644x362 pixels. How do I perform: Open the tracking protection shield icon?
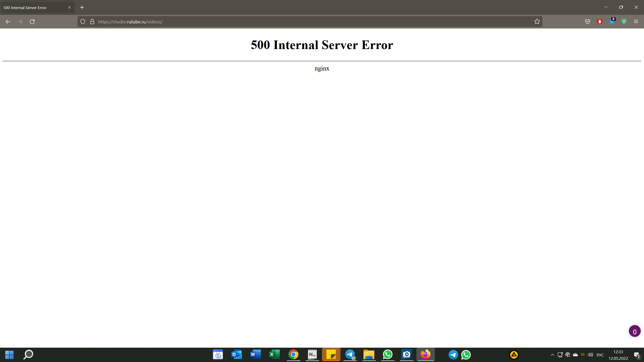pyautogui.click(x=83, y=22)
